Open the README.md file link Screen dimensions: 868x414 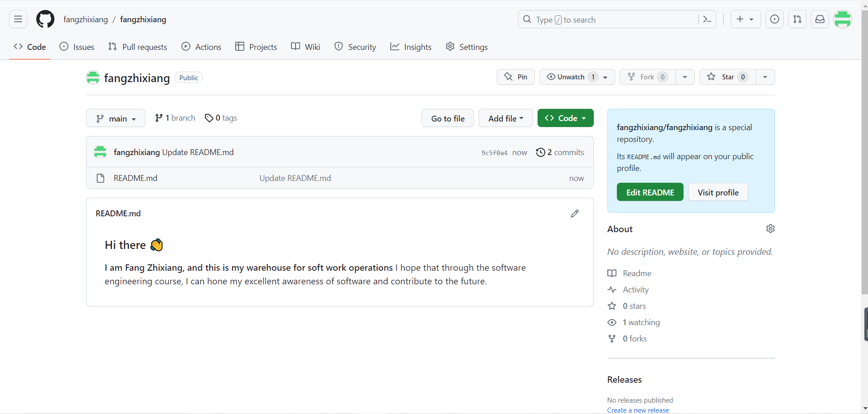136,178
